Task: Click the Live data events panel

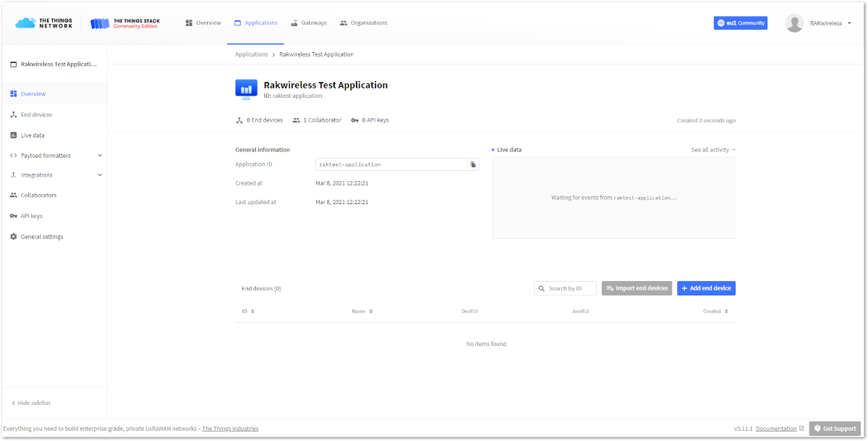Action: 613,198
